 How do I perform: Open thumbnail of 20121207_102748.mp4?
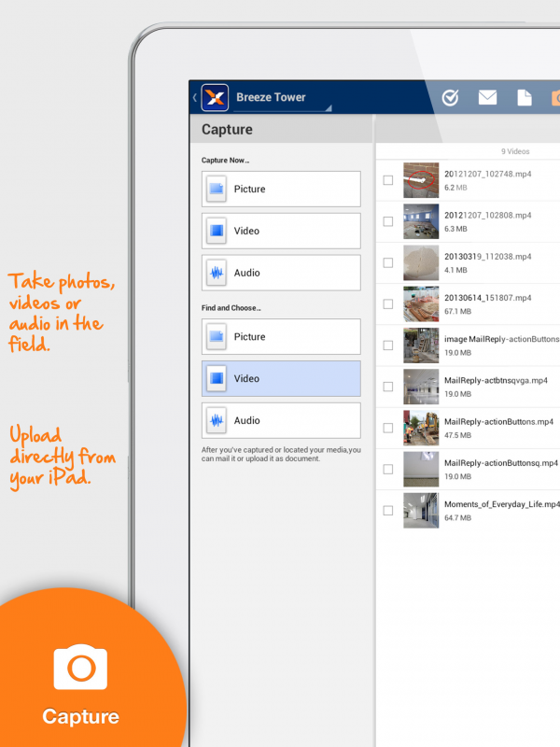point(421,180)
